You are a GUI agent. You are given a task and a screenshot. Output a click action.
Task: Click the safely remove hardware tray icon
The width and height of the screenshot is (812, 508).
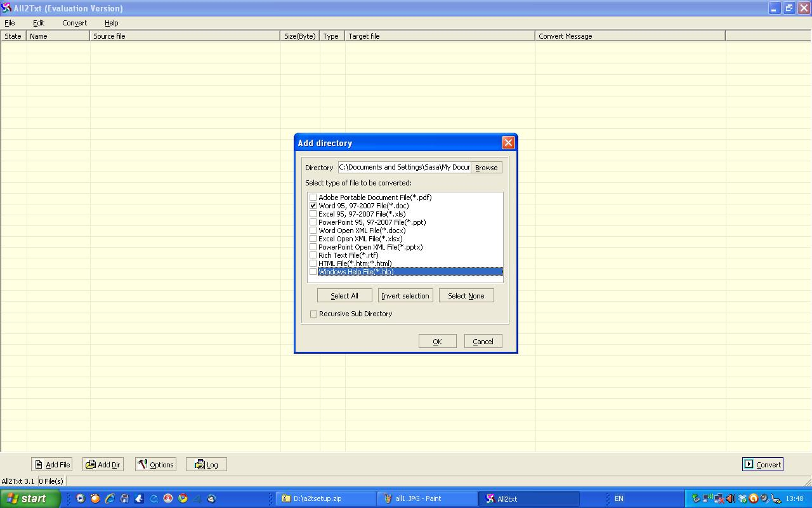pos(696,498)
